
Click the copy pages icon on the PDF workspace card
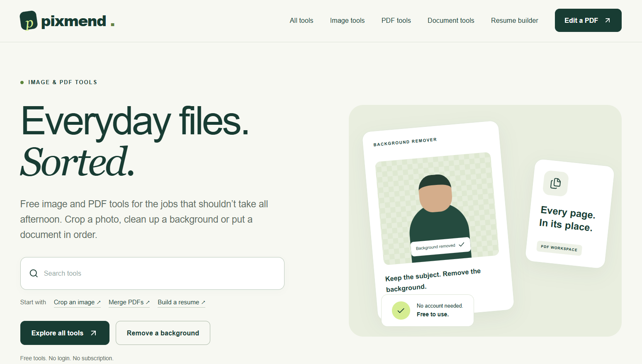point(555,183)
